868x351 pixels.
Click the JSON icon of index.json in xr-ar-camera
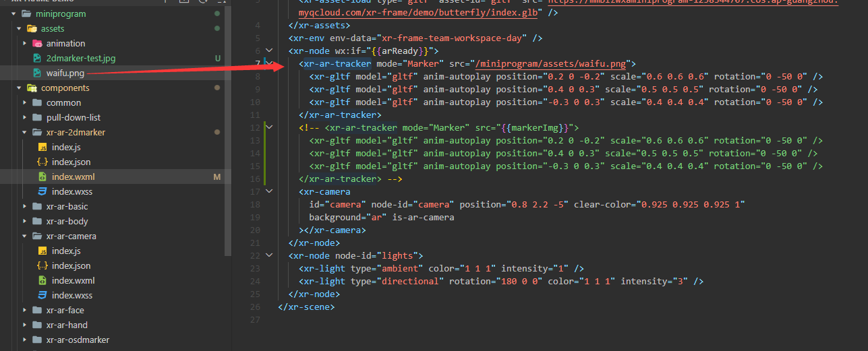point(42,265)
